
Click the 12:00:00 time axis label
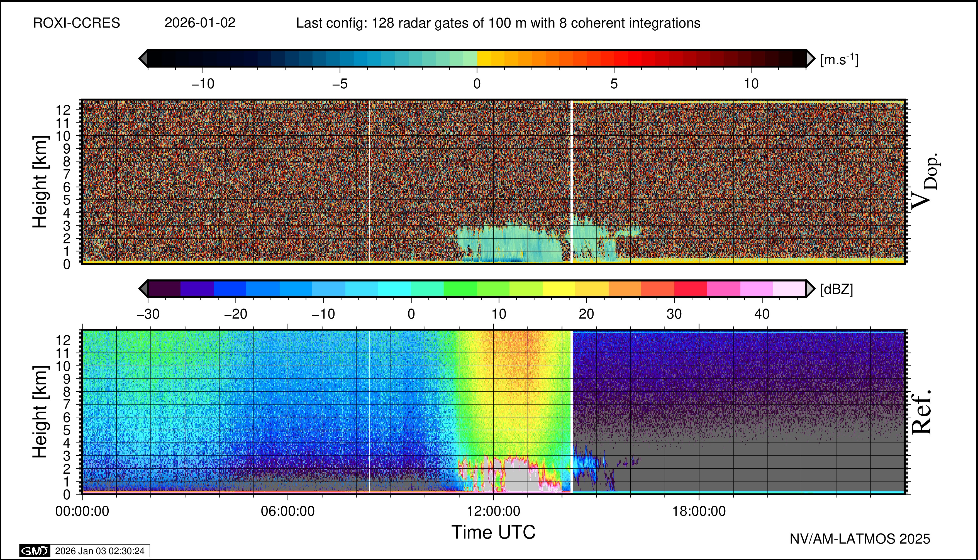(x=493, y=511)
